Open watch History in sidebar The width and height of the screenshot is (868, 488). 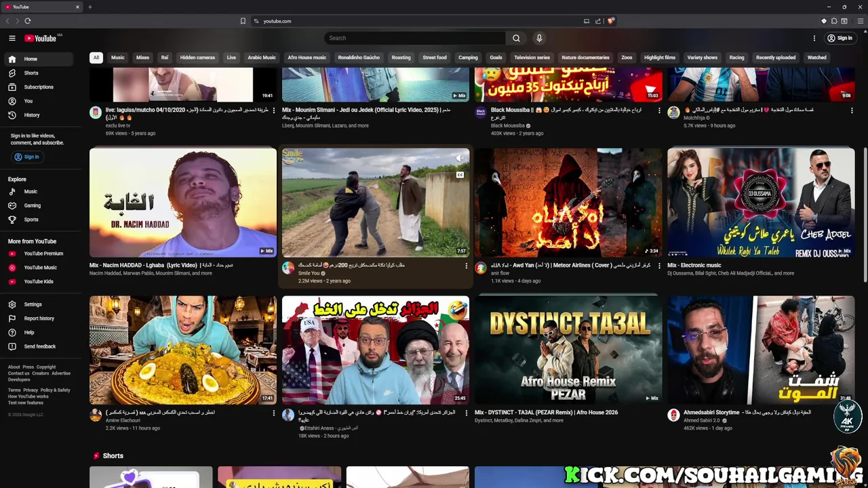coord(38,115)
